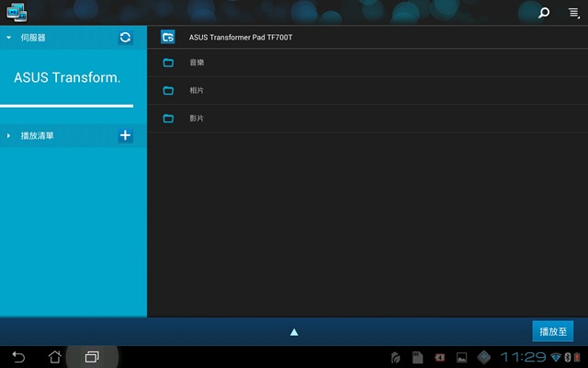588x368 pixels.
Task: Open the picture screenshot notification icon
Action: point(461,358)
